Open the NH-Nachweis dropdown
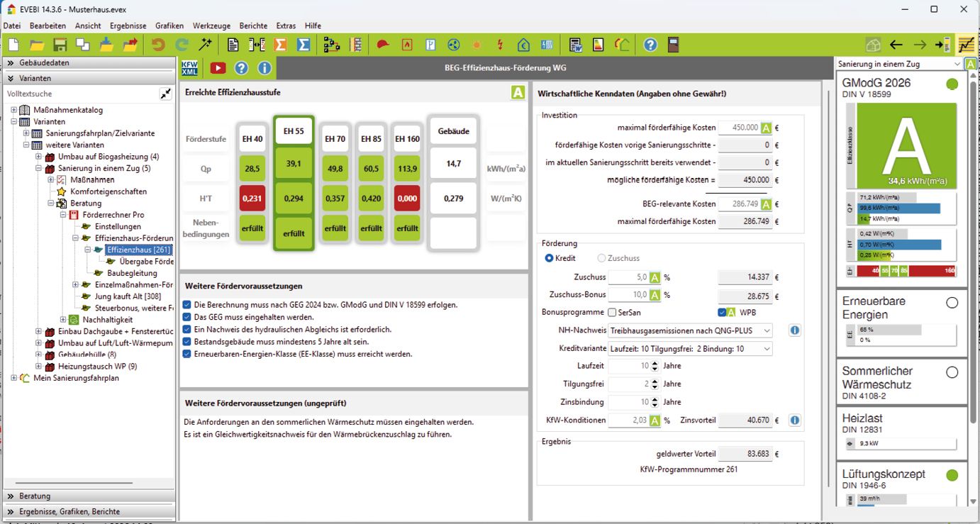This screenshot has height=524, width=980. coord(691,330)
